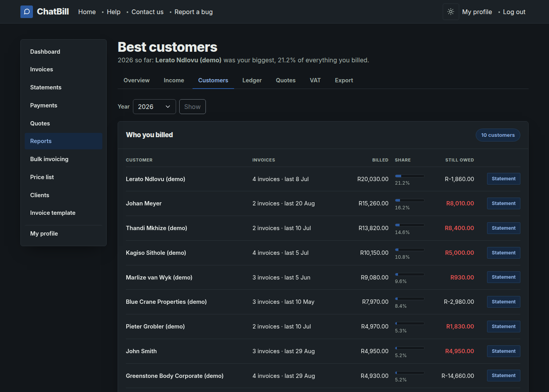This screenshot has height=392, width=549.
Task: Open the Report a bug link
Action: pyautogui.click(x=194, y=12)
